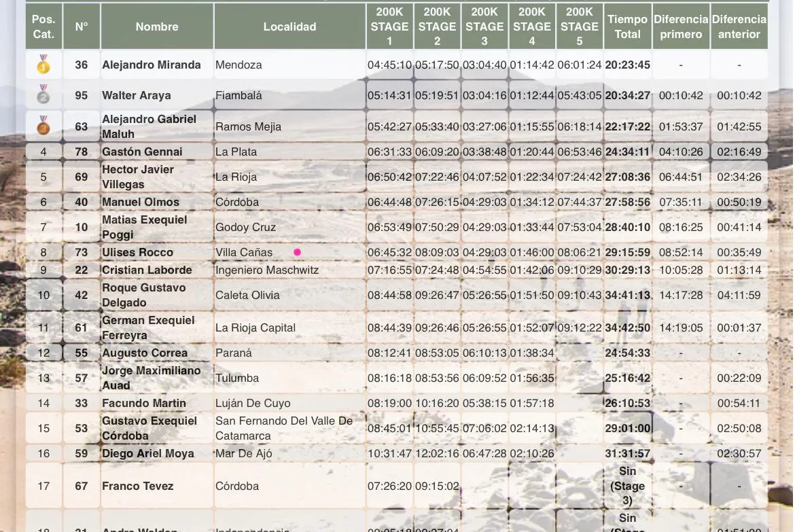Click the Ingeniero Maschwitz locality cell
The height and width of the screenshot is (532, 795).
tap(267, 270)
